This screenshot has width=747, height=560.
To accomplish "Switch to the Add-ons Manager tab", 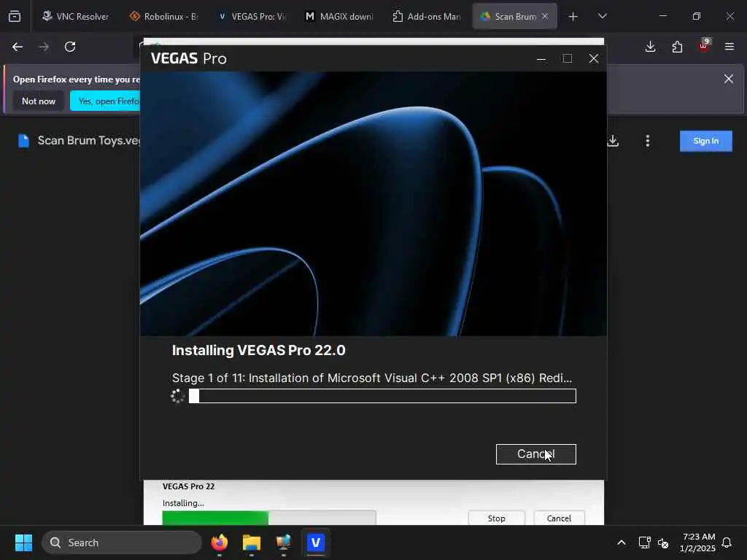I will tap(427, 16).
